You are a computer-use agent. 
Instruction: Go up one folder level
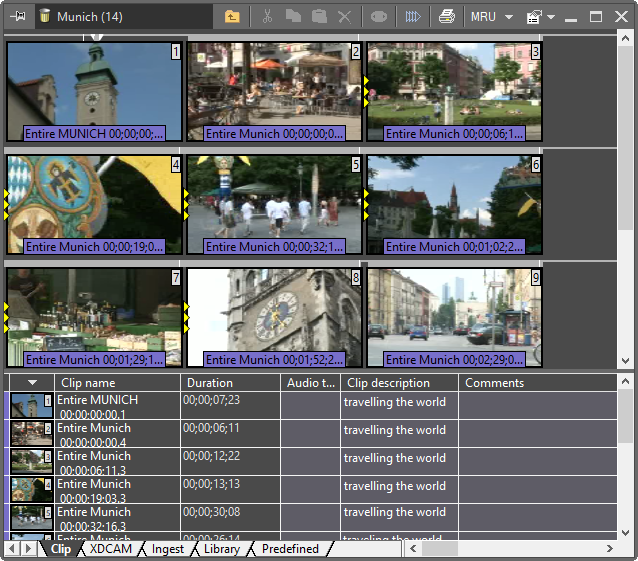[x=232, y=17]
